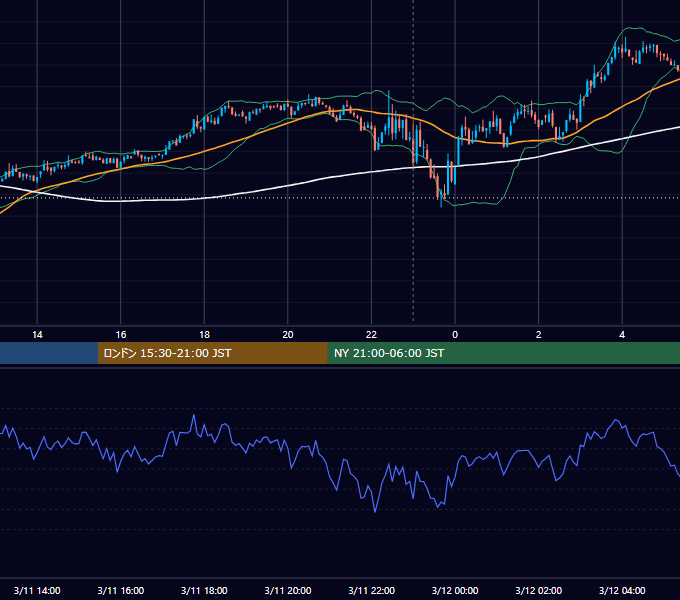The width and height of the screenshot is (680, 600).
Task: Select the 16 hour label on price chart axis
Action: pos(121,335)
